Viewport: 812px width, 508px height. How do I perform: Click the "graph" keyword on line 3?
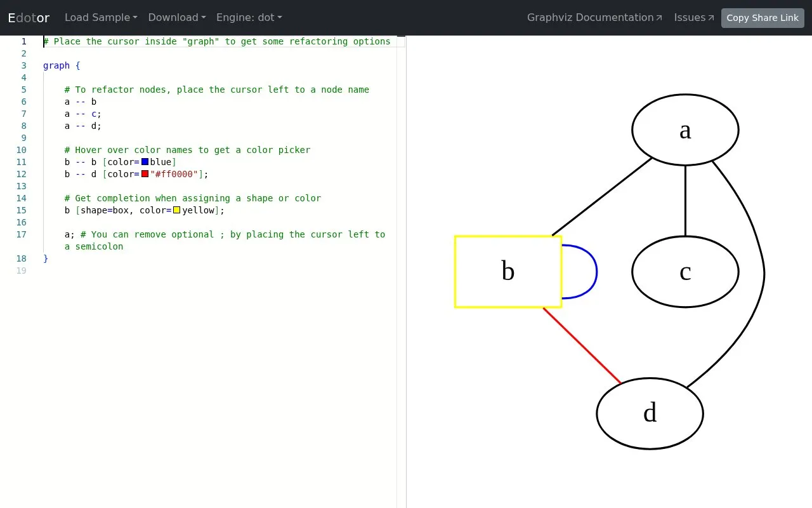[x=56, y=65]
